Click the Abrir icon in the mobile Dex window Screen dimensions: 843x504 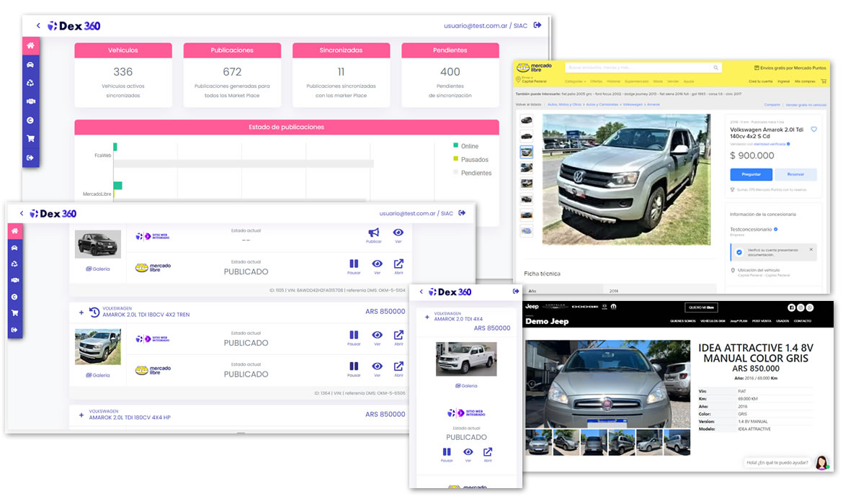point(488,452)
